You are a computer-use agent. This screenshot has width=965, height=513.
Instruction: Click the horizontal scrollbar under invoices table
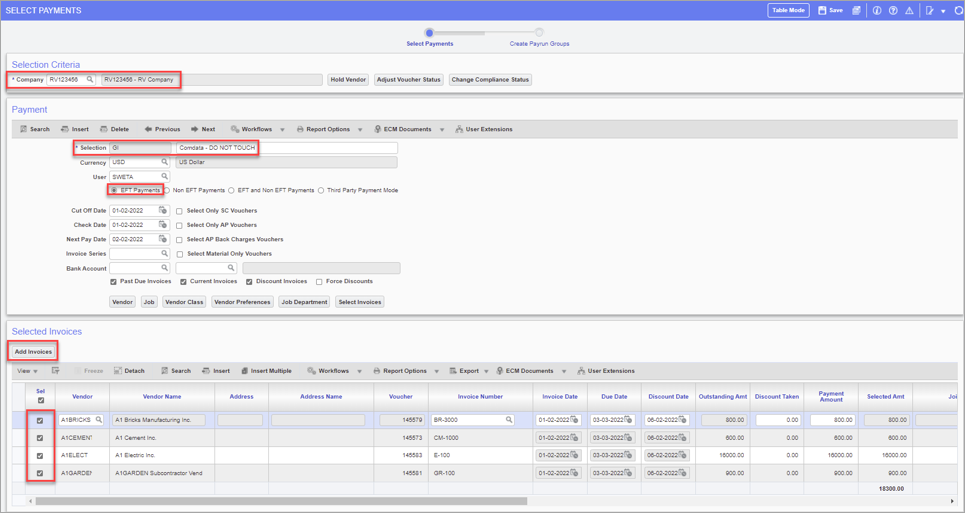click(281, 501)
